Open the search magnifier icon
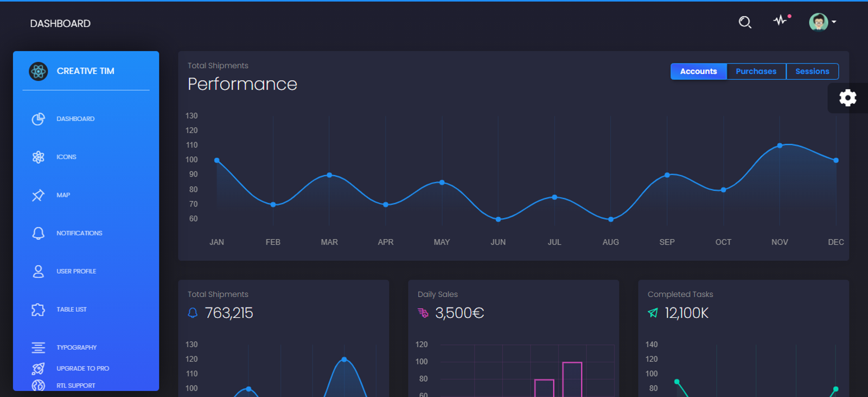This screenshot has width=868, height=397. coord(745,22)
